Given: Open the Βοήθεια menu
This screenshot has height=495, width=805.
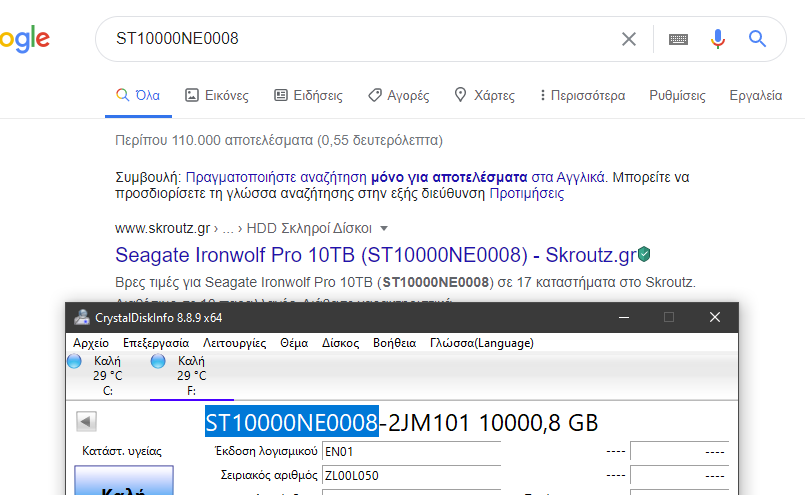Looking at the screenshot, I should click(394, 343).
